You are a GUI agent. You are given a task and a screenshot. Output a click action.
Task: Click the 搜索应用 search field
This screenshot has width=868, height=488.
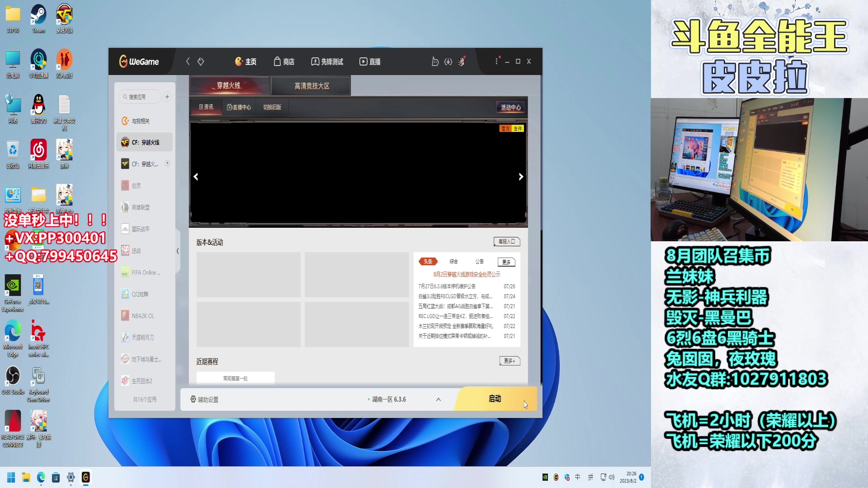pyautogui.click(x=139, y=97)
